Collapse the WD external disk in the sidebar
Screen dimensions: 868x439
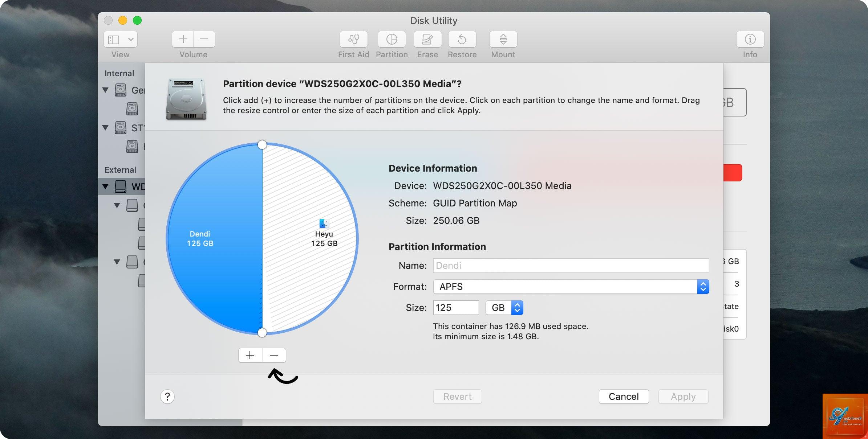(105, 186)
